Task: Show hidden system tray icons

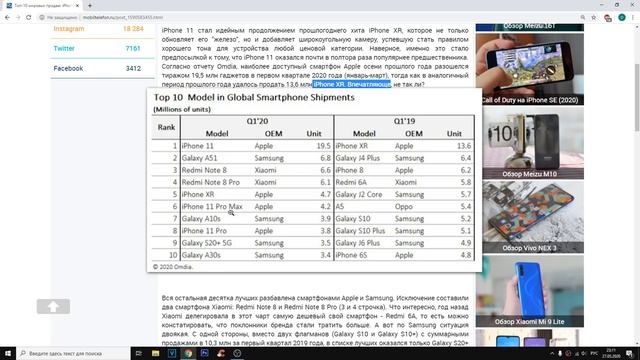Action: (552, 353)
